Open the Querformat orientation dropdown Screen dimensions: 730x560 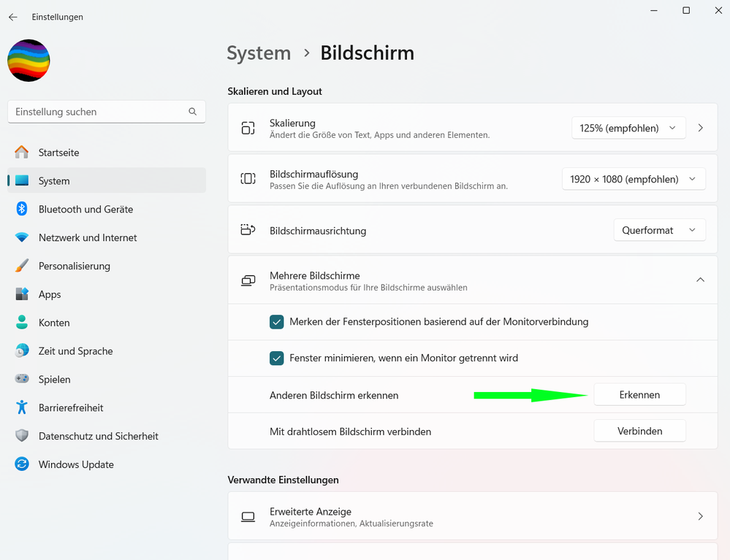click(x=659, y=230)
